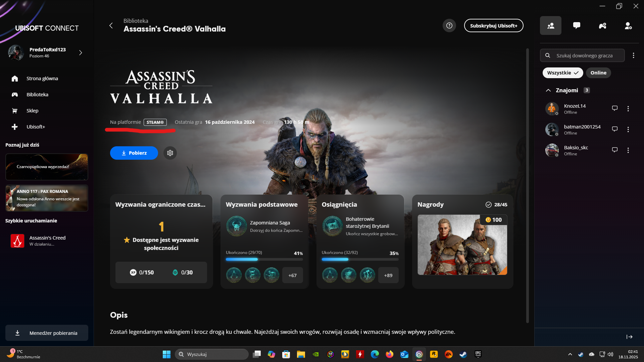Open Sklep in the sidebar

point(32,111)
